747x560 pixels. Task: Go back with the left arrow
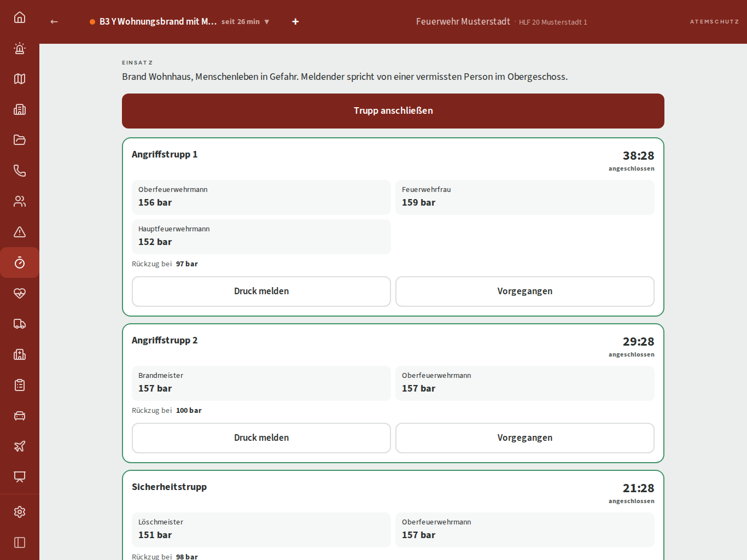54,21
